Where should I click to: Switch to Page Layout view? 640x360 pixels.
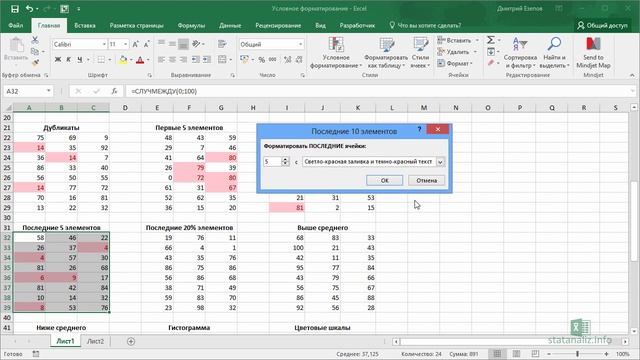click(x=516, y=354)
